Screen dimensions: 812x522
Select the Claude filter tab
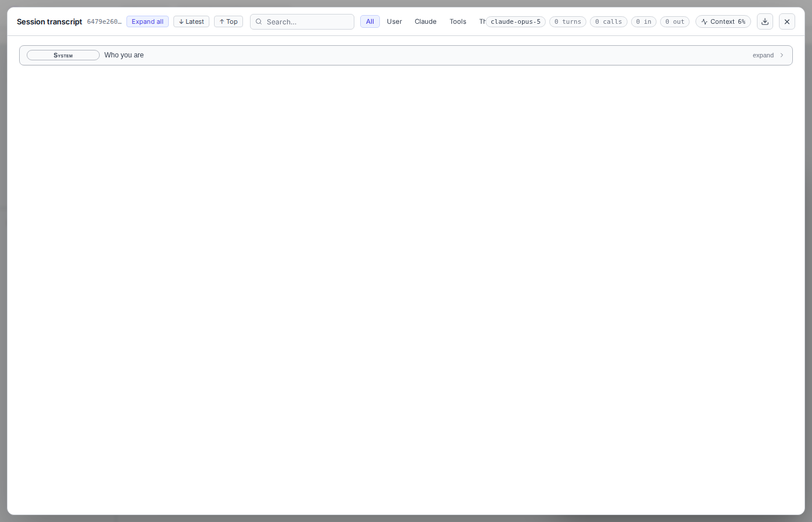426,21
